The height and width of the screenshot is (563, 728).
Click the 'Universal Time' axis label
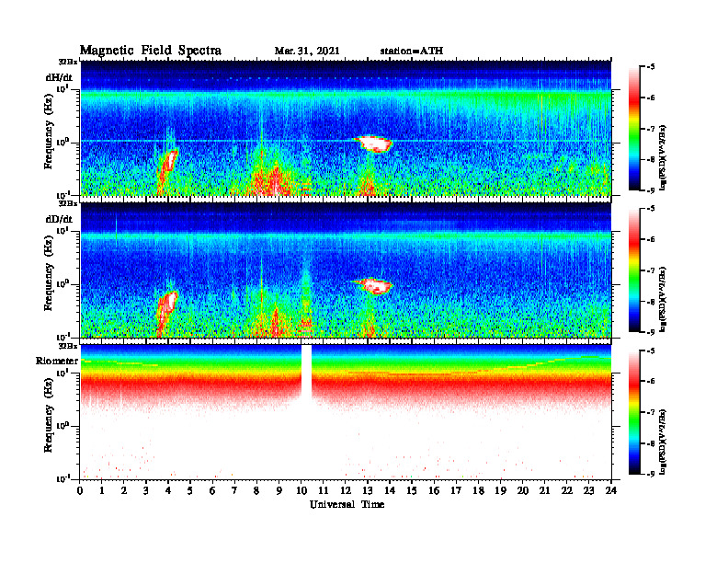347,504
